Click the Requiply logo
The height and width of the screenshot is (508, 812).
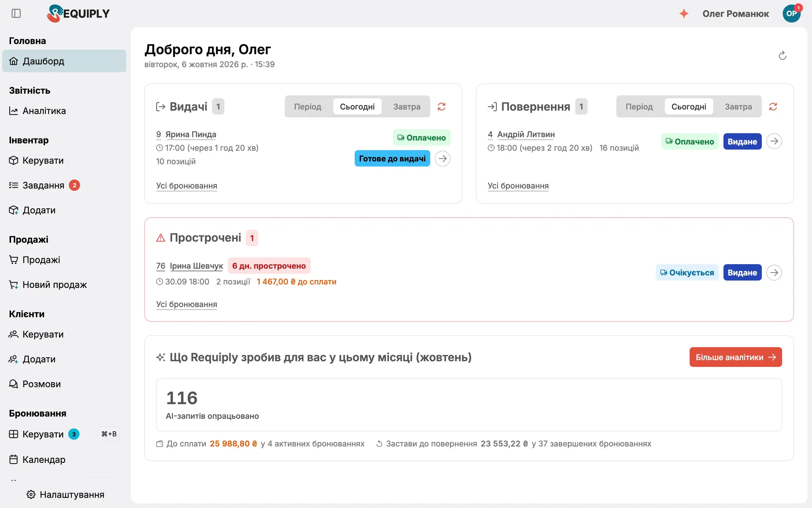pyautogui.click(x=78, y=13)
